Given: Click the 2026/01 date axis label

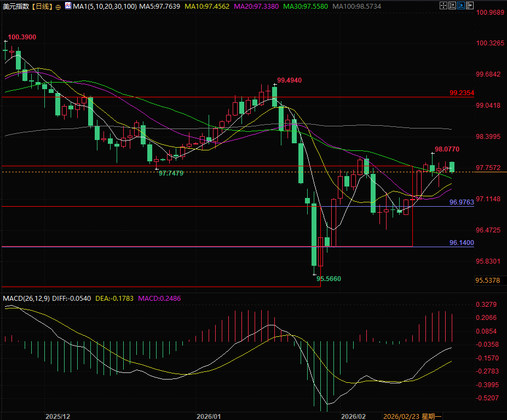Looking at the screenshot, I should 209,417.
